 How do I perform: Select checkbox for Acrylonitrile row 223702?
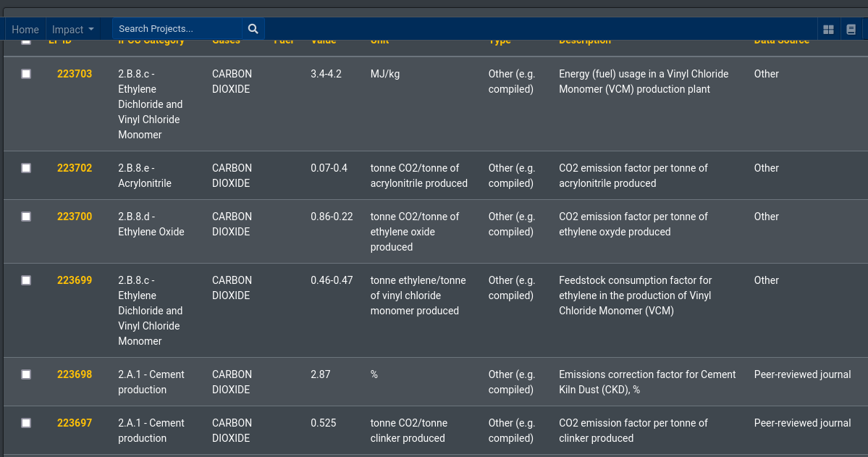(26, 168)
